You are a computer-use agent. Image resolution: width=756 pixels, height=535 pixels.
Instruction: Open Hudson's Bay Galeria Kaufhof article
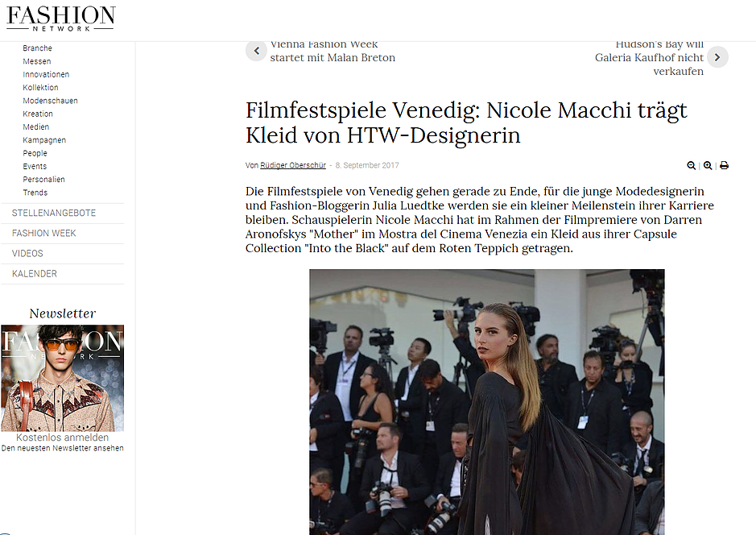coord(649,58)
